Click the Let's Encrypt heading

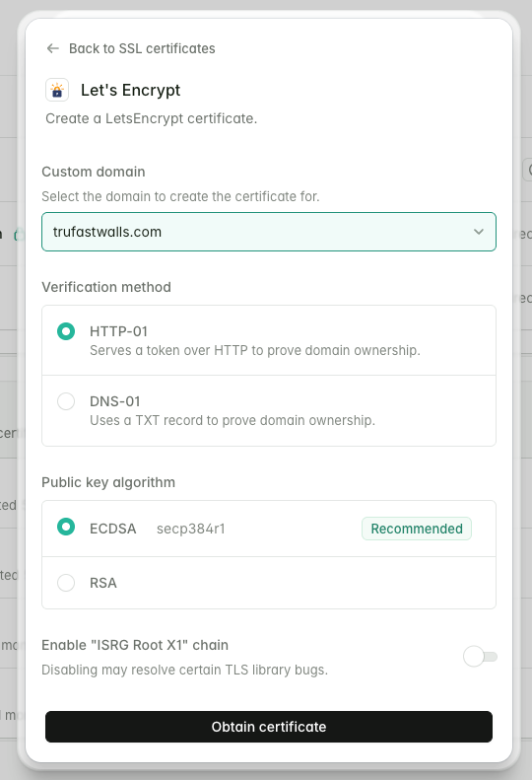coord(131,90)
